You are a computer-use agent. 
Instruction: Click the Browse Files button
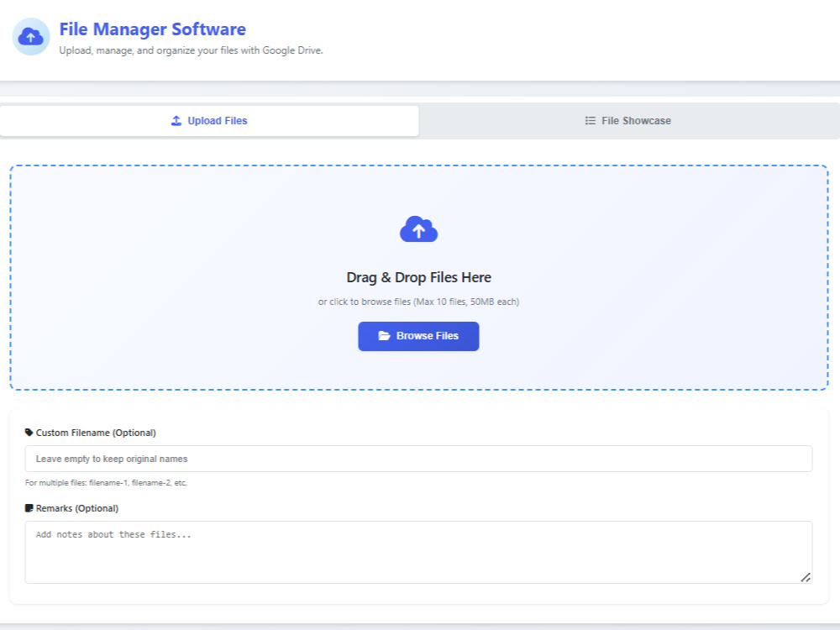[x=418, y=336]
